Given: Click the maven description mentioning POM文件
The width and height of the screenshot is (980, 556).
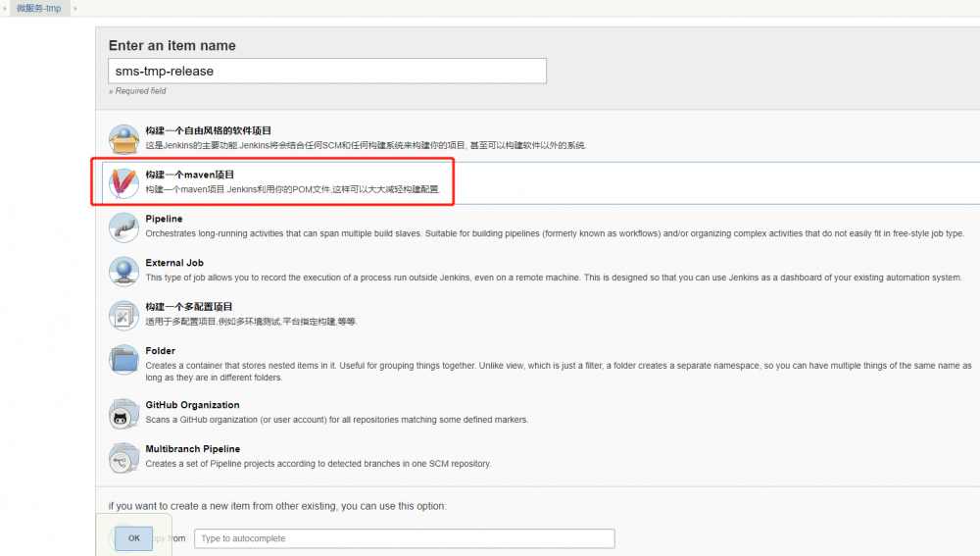Looking at the screenshot, I should (x=293, y=189).
